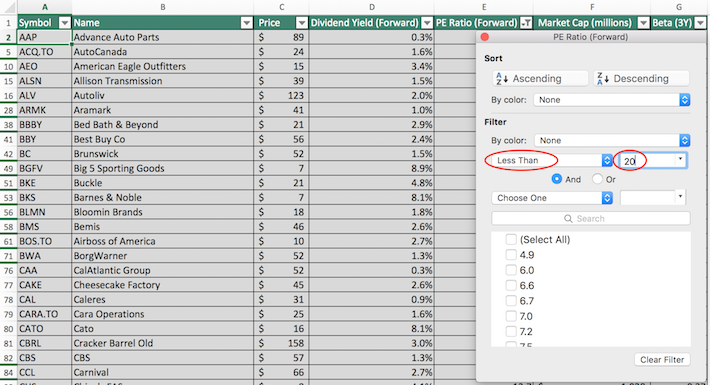Select column A header
Screen dimensions: 710x385
[x=44, y=7]
